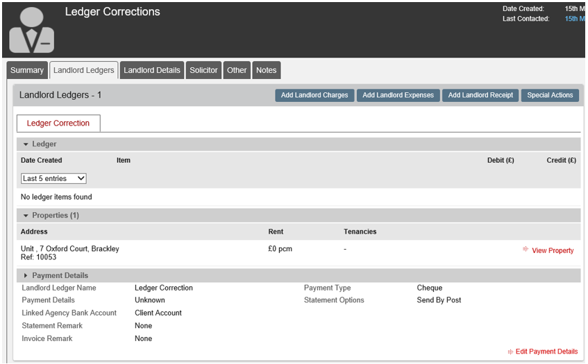Viewport: 588px width, 364px height.
Task: Click the Statement Remark 'None' value
Action: coord(143,326)
